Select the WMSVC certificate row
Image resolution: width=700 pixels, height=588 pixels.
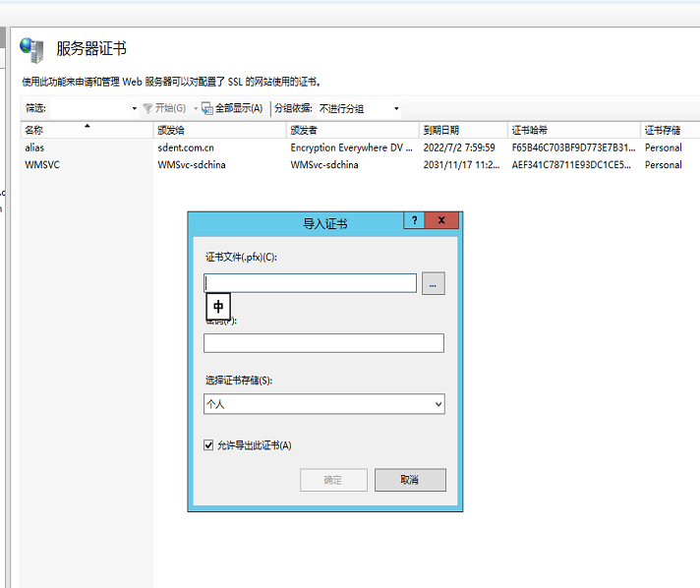[42, 165]
